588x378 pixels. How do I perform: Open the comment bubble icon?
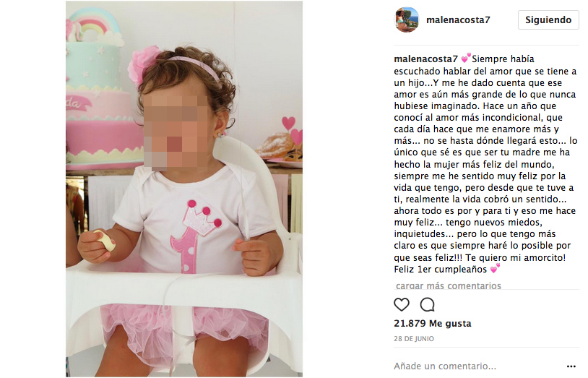(427, 304)
